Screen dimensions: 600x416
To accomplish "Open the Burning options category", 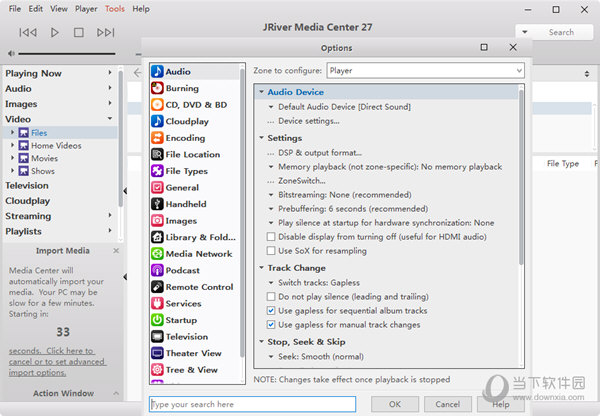I will (195, 88).
